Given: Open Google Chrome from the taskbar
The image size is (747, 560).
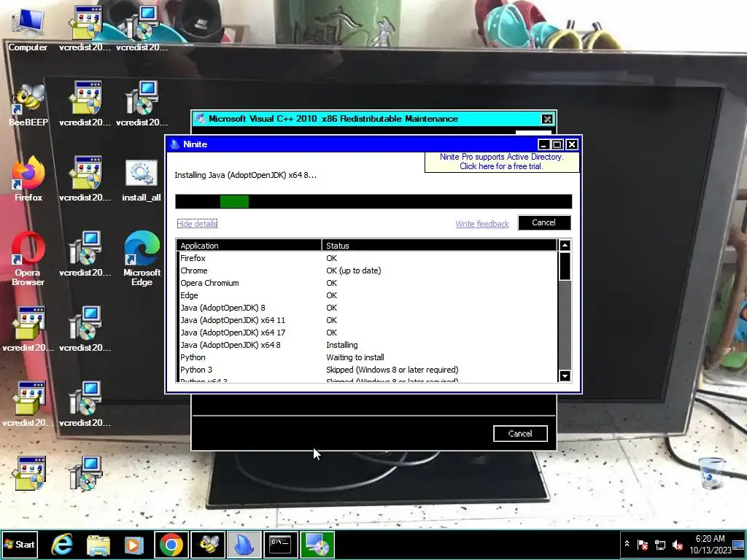Looking at the screenshot, I should pyautogui.click(x=171, y=545).
